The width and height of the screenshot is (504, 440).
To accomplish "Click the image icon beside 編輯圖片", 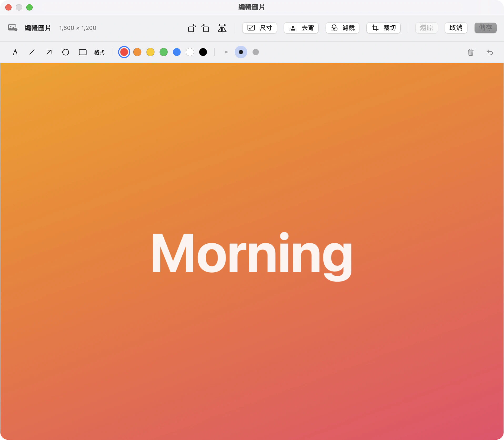I will [13, 28].
